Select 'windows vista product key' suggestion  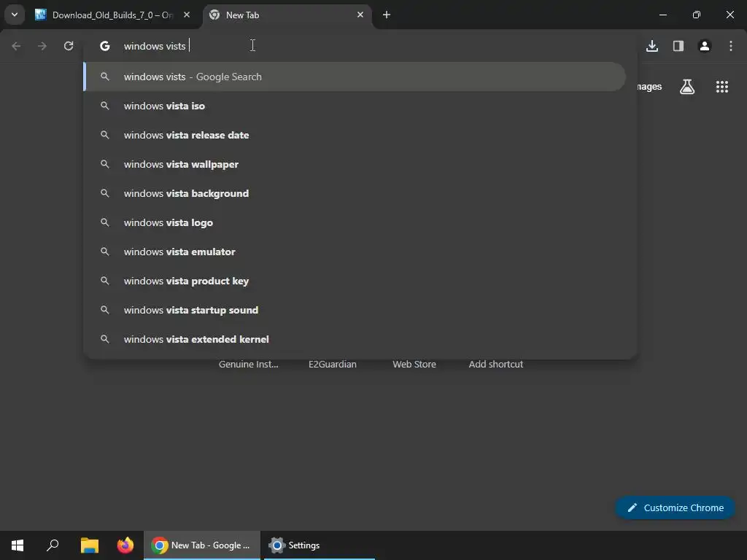pos(355,281)
